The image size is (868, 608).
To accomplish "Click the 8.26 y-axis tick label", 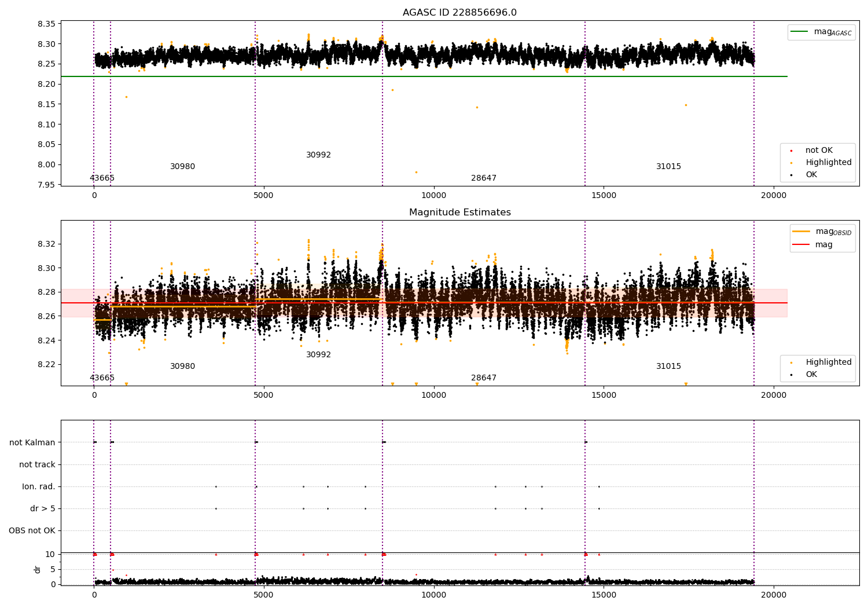I will coord(47,316).
